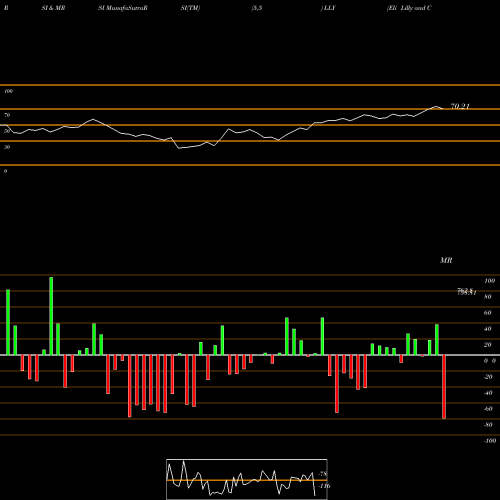Click the -78 value in mini chart

323,474
